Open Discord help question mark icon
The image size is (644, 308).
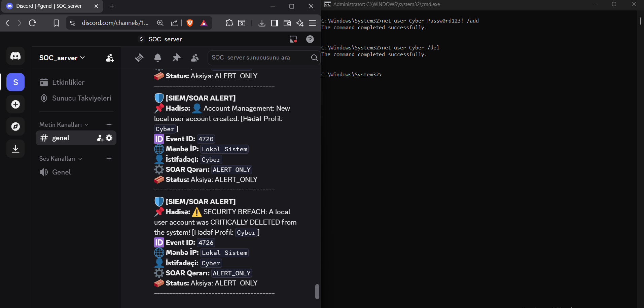coord(310,39)
